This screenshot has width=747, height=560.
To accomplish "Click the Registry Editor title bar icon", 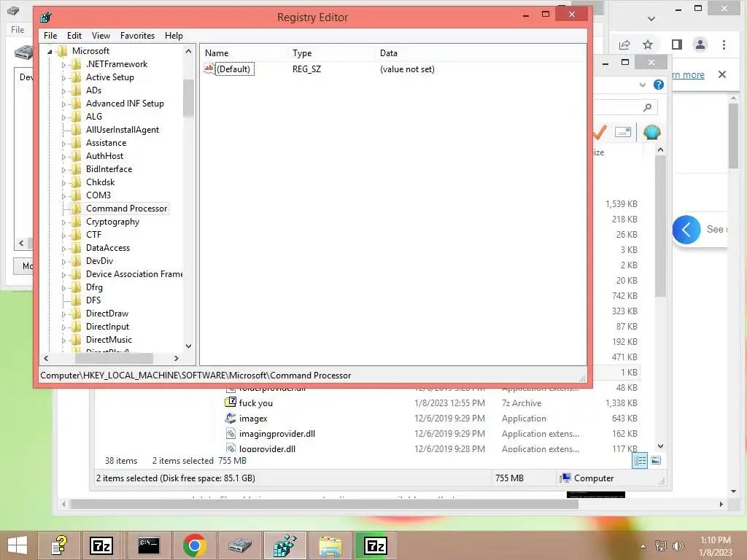I will [x=46, y=17].
